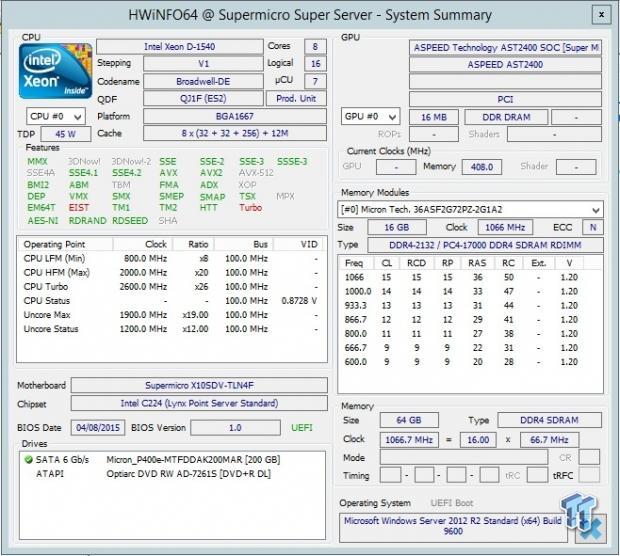
Task: Click the 66.7 MHz base clock field
Action: (549, 440)
